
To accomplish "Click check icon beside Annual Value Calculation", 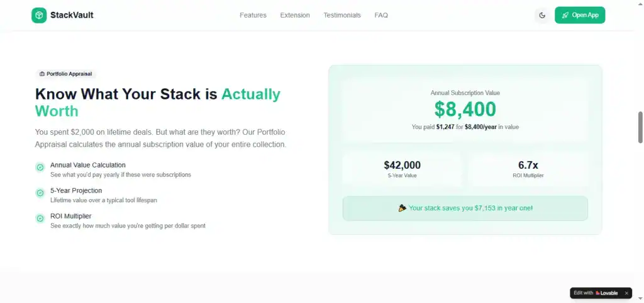I will (40, 168).
